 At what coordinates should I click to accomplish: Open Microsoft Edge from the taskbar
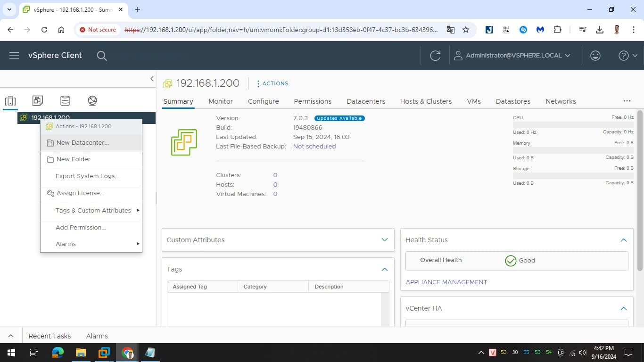(58, 353)
